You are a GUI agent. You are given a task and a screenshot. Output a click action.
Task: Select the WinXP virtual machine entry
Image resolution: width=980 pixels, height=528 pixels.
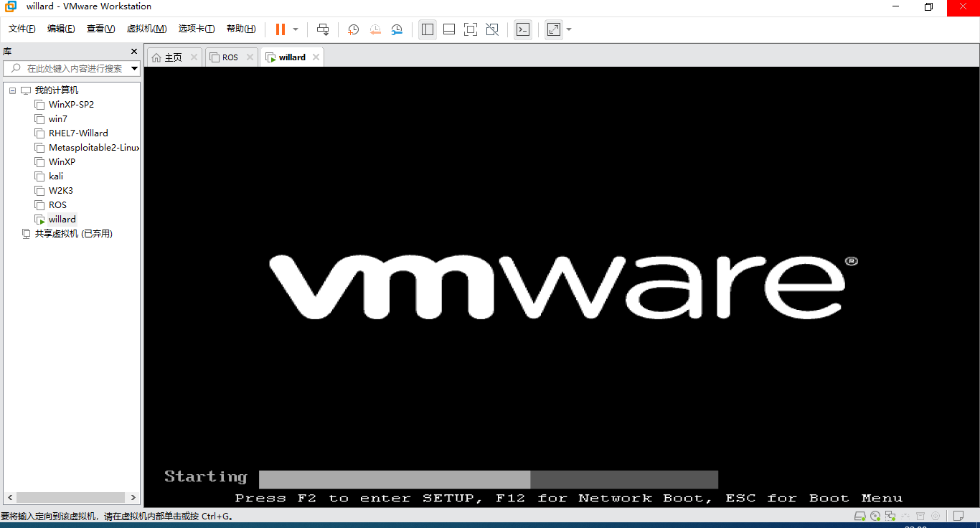[x=62, y=162]
